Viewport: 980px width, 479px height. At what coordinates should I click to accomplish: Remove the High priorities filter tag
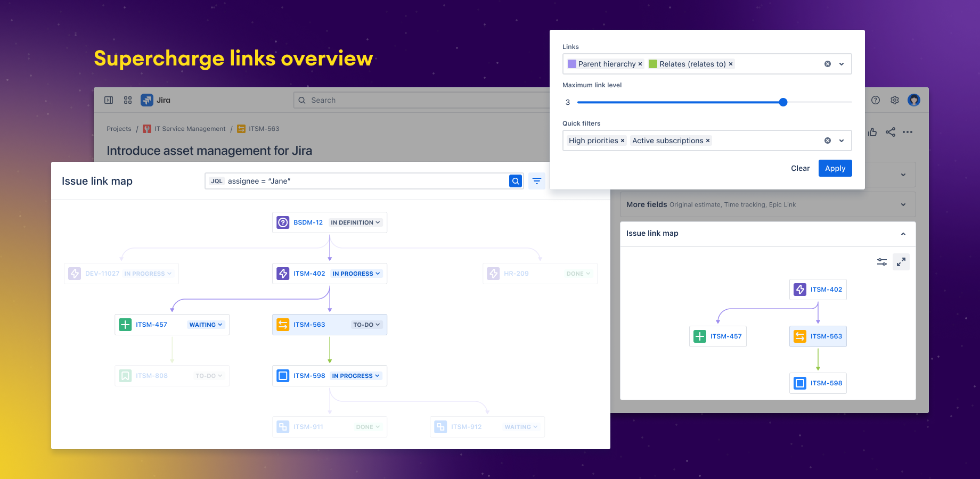point(623,141)
